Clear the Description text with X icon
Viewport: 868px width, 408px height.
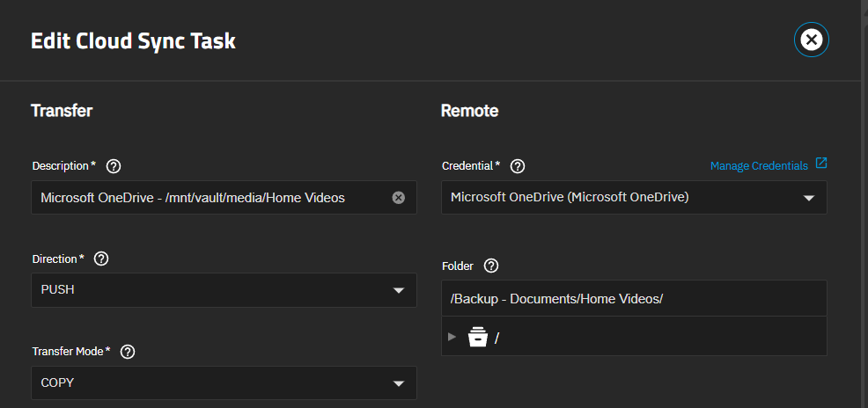pos(399,197)
